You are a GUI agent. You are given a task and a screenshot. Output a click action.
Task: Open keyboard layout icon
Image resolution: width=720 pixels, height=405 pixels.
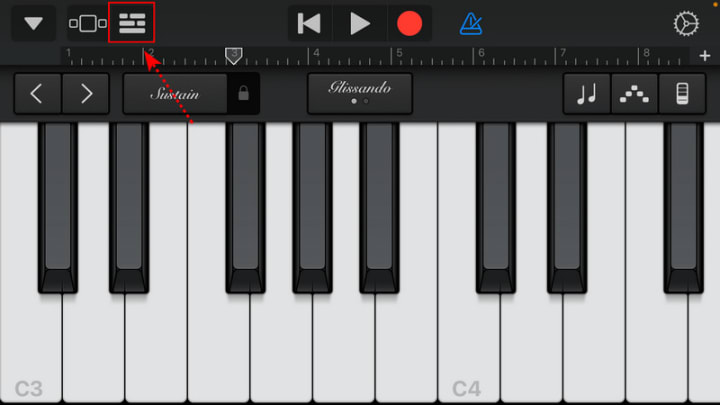[x=682, y=94]
